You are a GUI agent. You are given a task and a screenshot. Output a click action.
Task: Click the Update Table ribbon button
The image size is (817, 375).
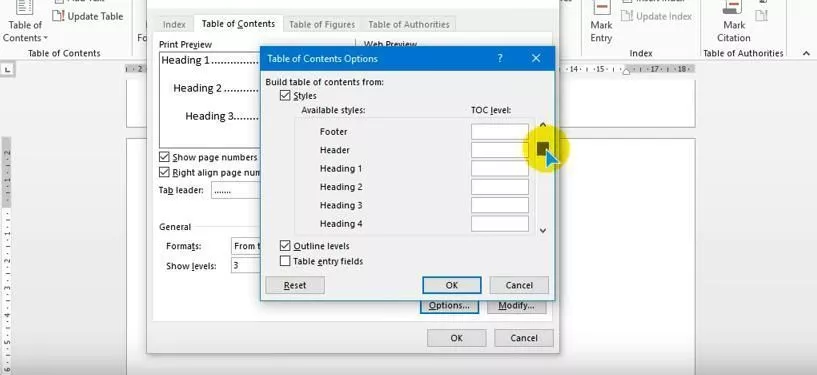tap(89, 16)
